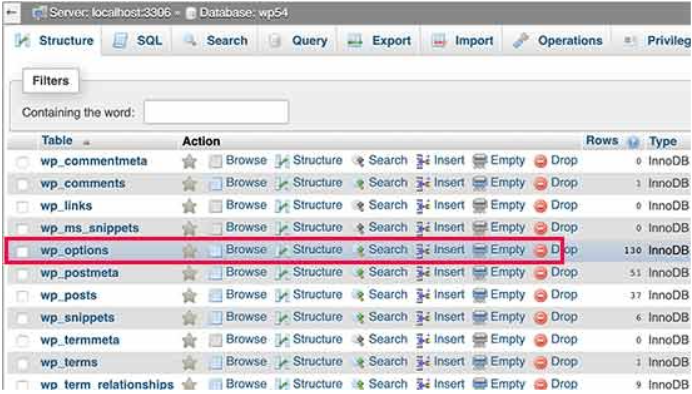
Task: Click Search for wp_term_relationships
Action: [x=388, y=384]
